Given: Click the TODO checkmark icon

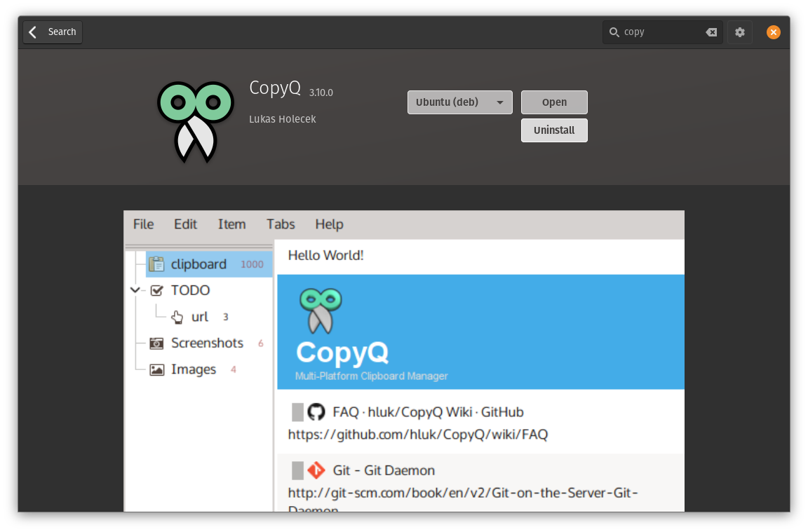Looking at the screenshot, I should 156,290.
